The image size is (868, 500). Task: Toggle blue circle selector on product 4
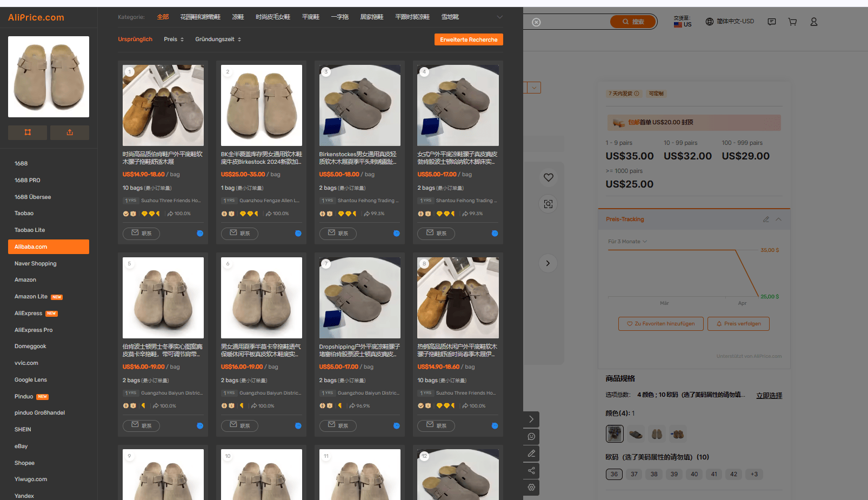point(495,234)
